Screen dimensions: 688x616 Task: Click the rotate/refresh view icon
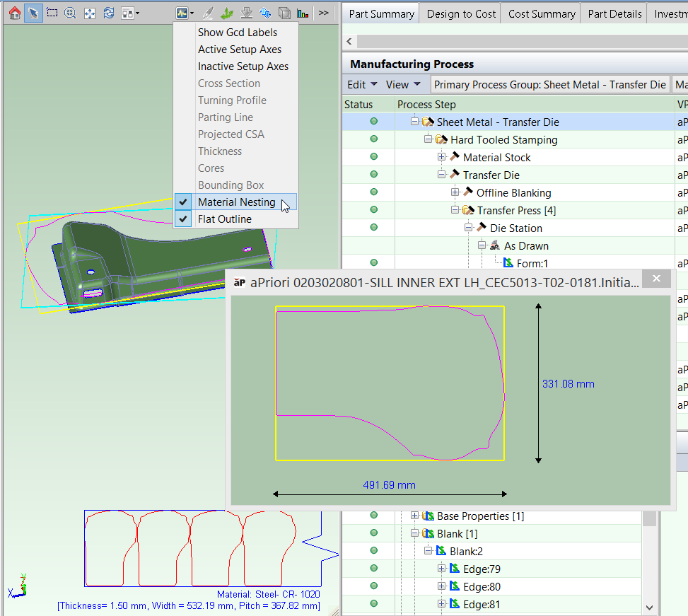point(109,13)
